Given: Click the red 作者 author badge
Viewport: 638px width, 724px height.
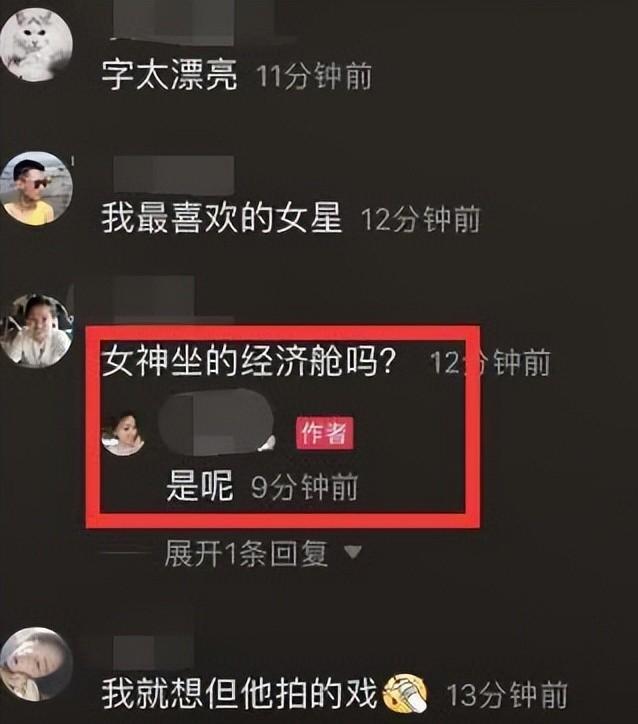Looking at the screenshot, I should click(x=325, y=433).
